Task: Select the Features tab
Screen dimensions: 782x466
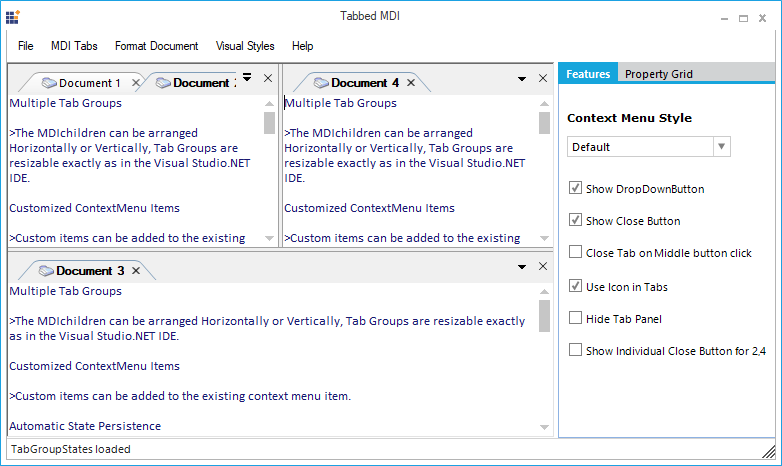Action: [x=588, y=74]
